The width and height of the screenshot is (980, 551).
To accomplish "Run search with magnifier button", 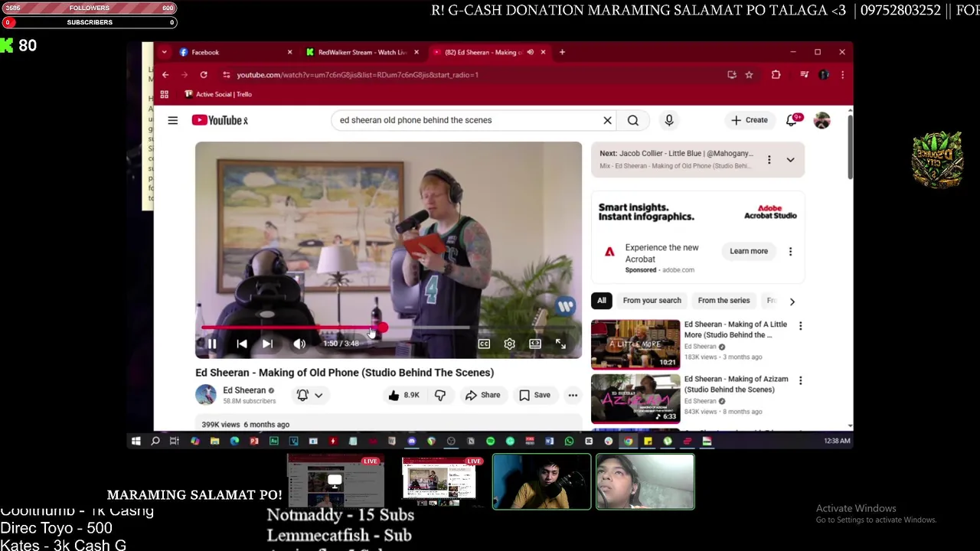I will [633, 120].
